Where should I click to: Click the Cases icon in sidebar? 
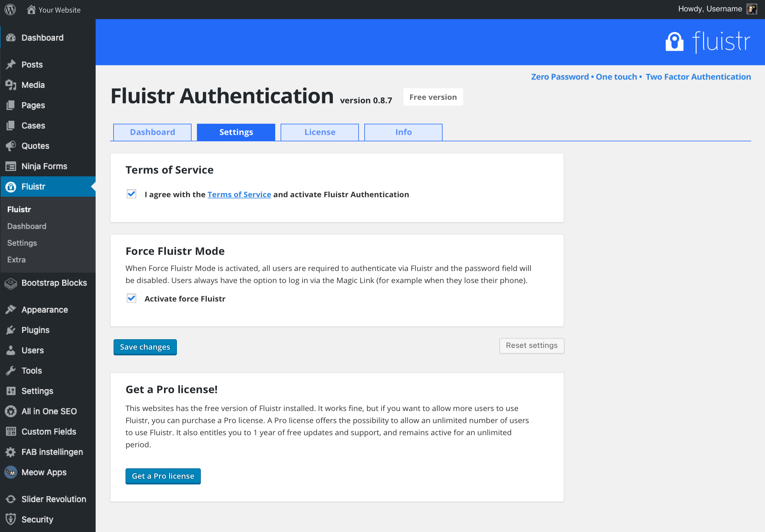coord(11,126)
